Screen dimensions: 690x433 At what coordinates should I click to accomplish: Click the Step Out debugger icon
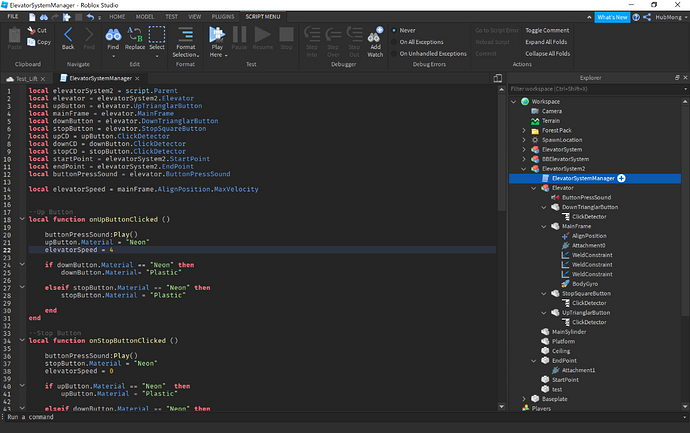pos(354,34)
